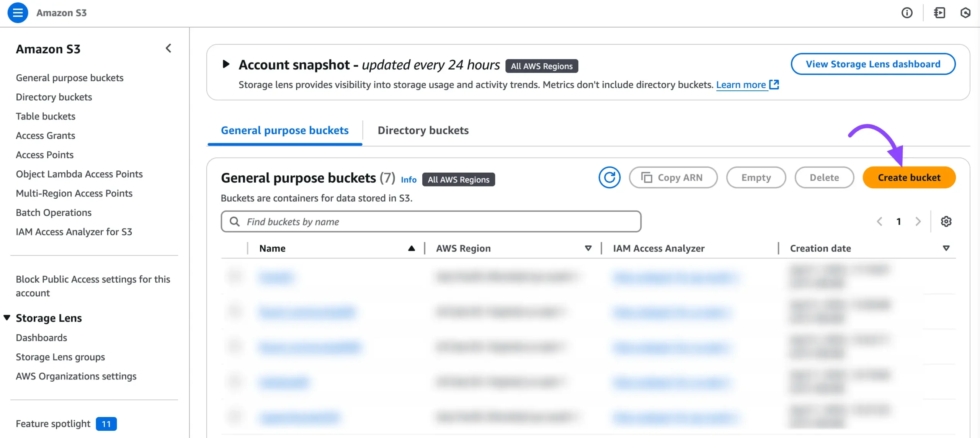The width and height of the screenshot is (980, 438).
Task: Open table preferences gear icon
Action: pos(946,221)
